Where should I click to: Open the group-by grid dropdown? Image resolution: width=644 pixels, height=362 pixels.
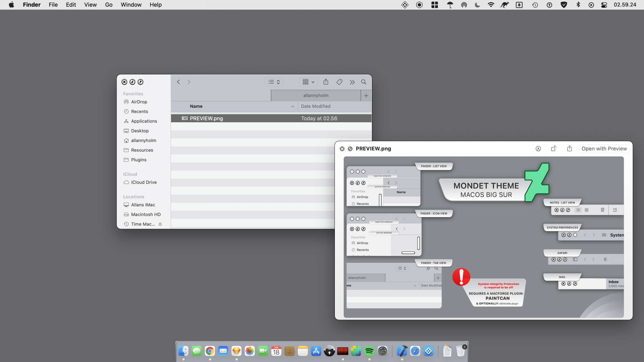pos(308,82)
